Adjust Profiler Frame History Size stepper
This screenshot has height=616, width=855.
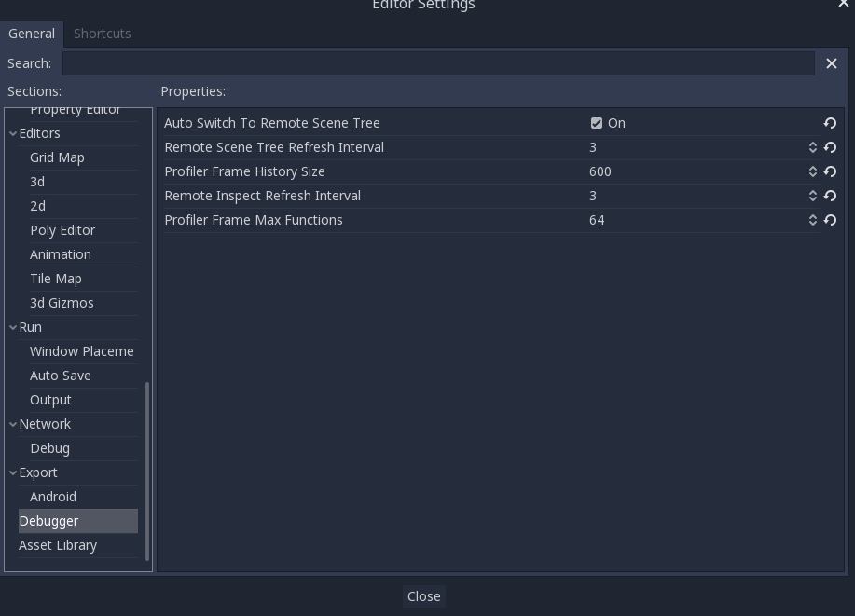812,171
